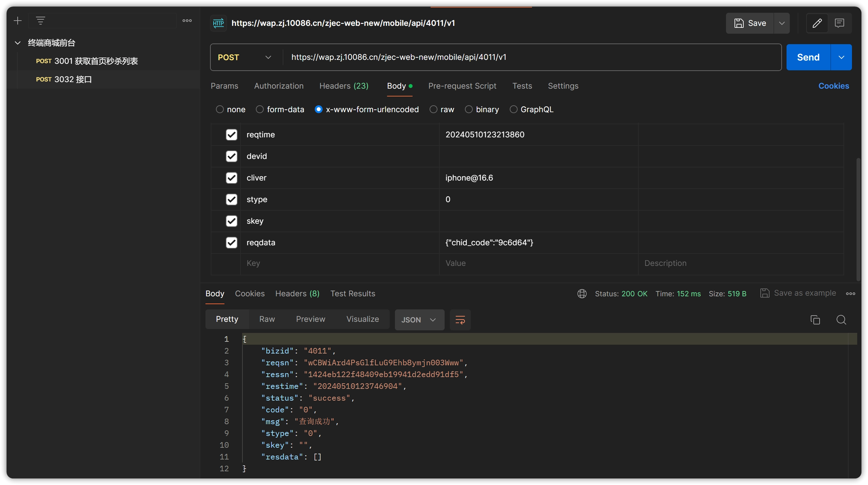Switch response view to Pretty

tap(227, 319)
